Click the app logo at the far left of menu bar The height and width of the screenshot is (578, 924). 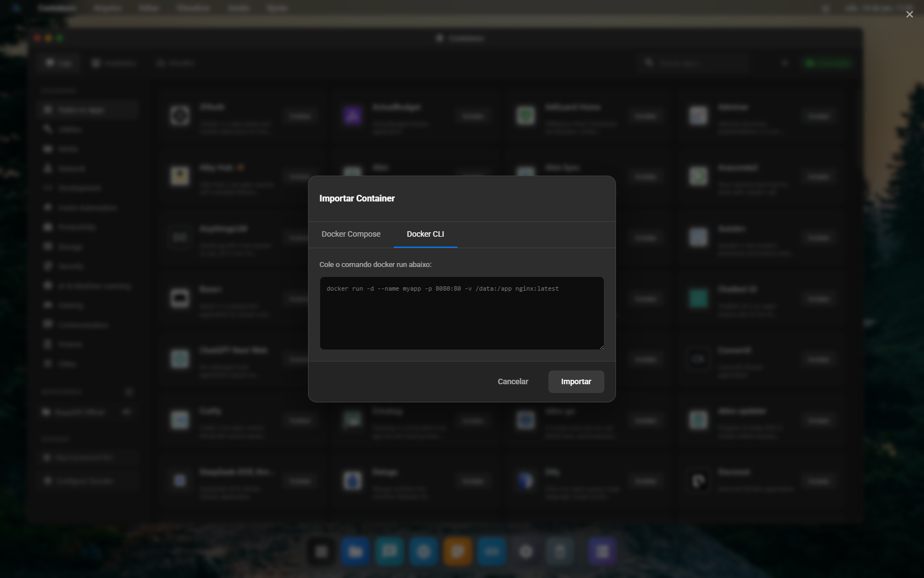(x=15, y=8)
